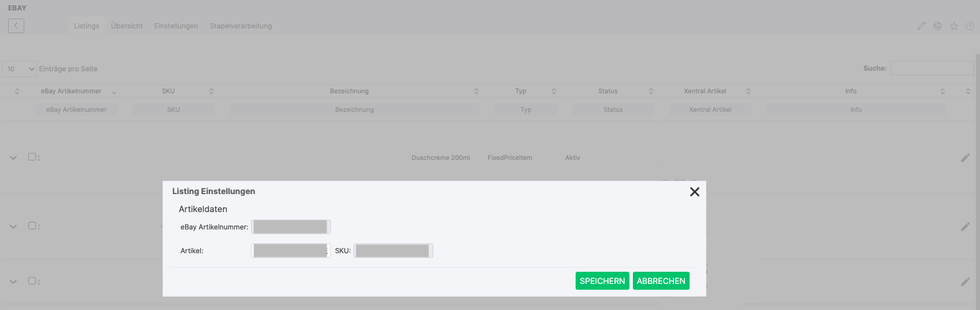The height and width of the screenshot is (310, 980).
Task: Click the back arrow button
Action: (16, 25)
